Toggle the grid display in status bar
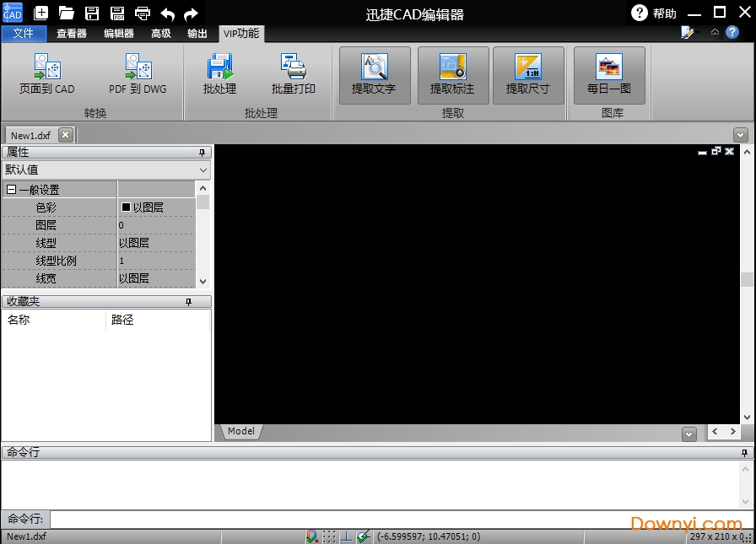756x544 pixels. (x=329, y=536)
